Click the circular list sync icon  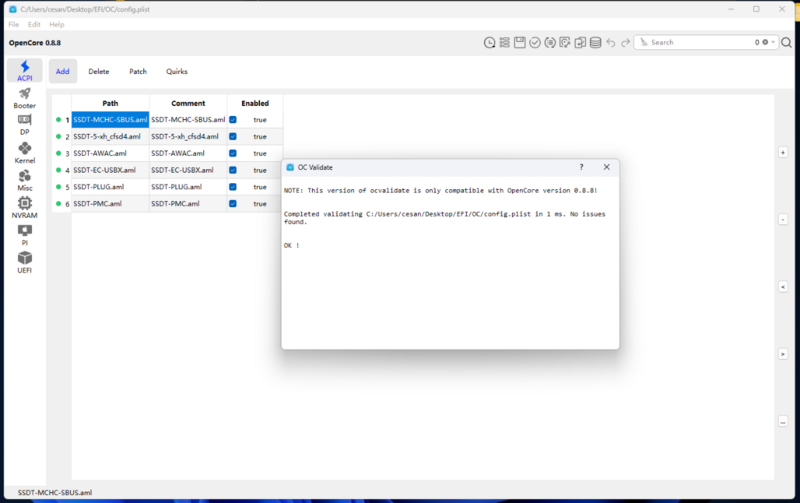click(x=550, y=43)
